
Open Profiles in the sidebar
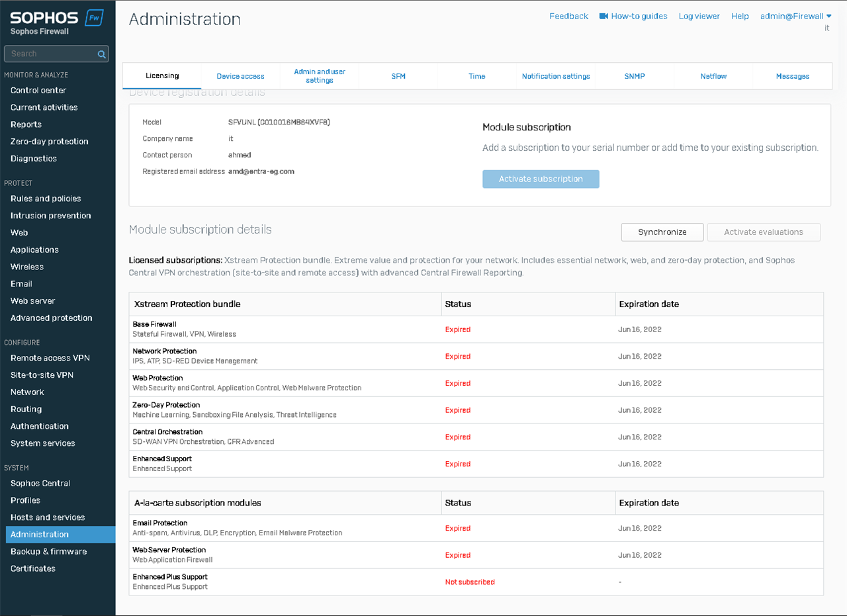coord(25,501)
